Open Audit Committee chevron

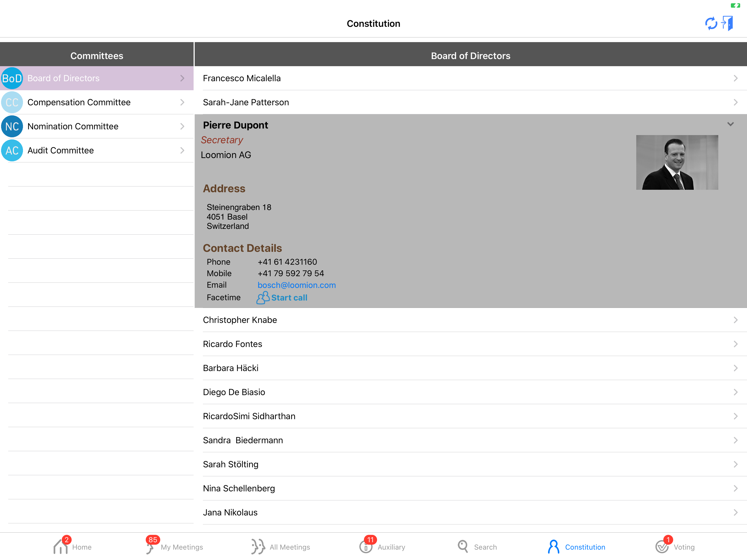point(182,150)
